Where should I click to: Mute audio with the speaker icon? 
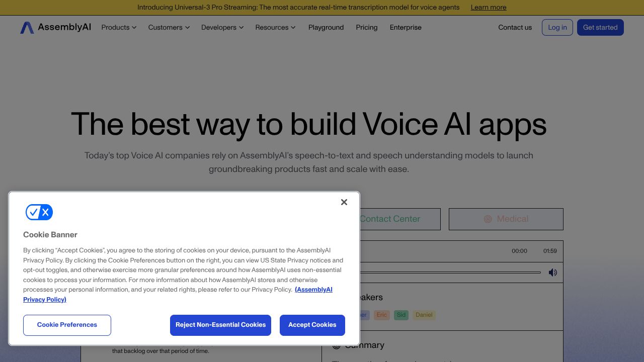tap(553, 273)
